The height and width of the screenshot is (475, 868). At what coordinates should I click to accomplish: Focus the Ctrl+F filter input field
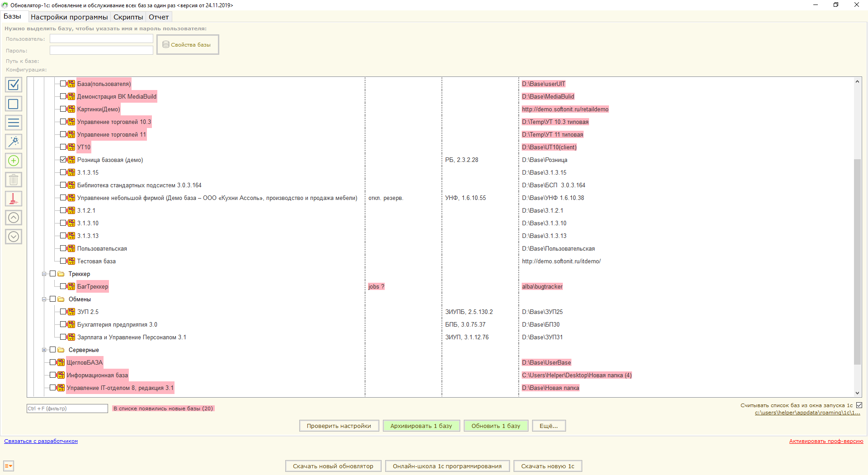pyautogui.click(x=67, y=408)
